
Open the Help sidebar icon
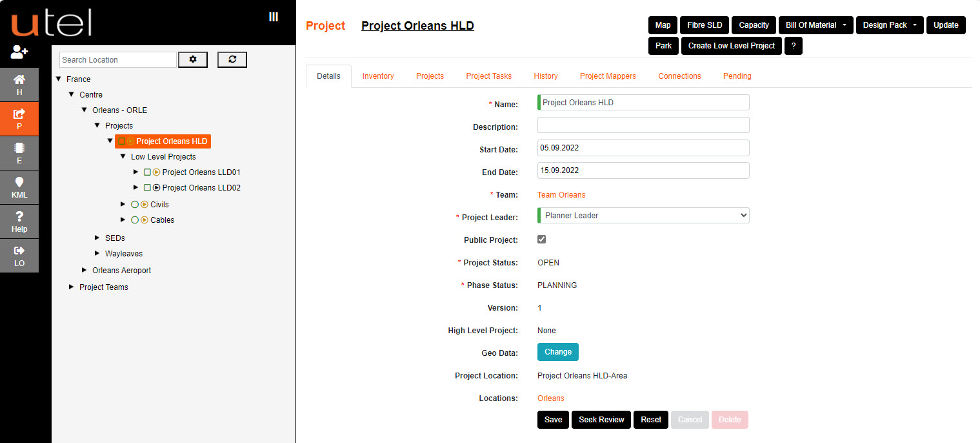(19, 221)
